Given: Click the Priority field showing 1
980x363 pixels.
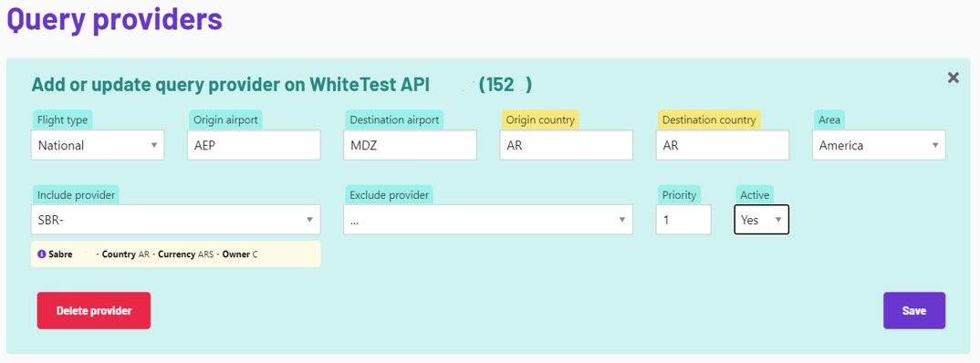Looking at the screenshot, I should point(683,219).
